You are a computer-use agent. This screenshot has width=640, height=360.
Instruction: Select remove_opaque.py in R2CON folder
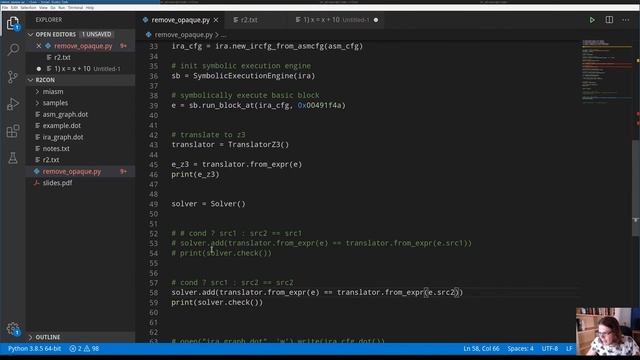point(72,171)
